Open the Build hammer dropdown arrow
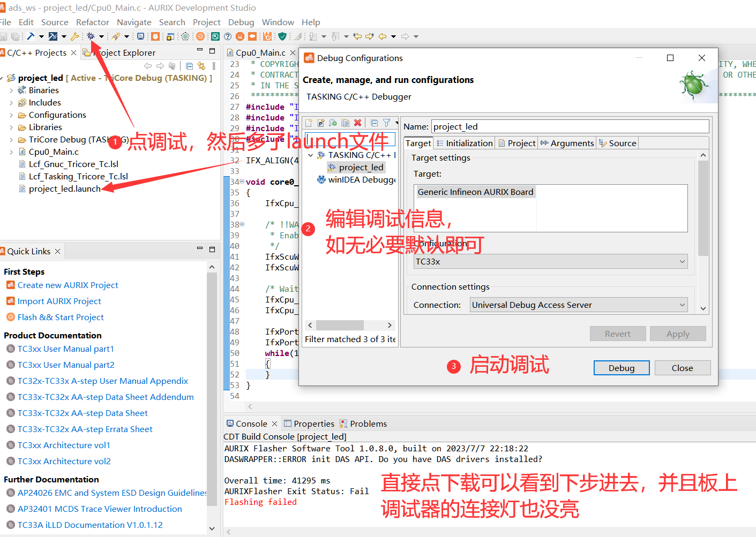This screenshot has width=756, height=537. (x=41, y=36)
